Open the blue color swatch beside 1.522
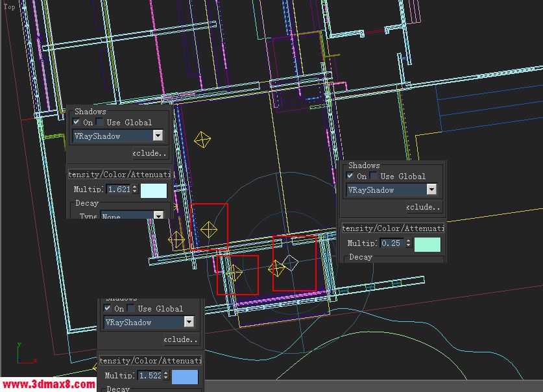This screenshot has height=392, width=543. (x=185, y=377)
